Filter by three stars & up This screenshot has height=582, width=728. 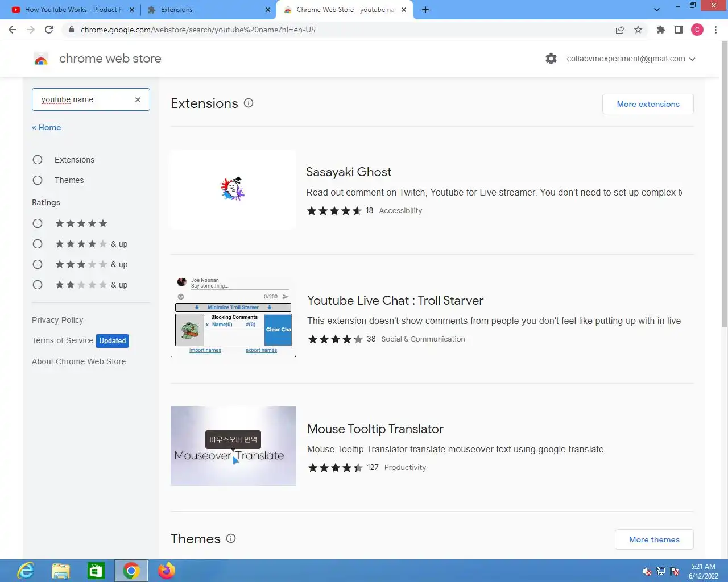(38, 264)
